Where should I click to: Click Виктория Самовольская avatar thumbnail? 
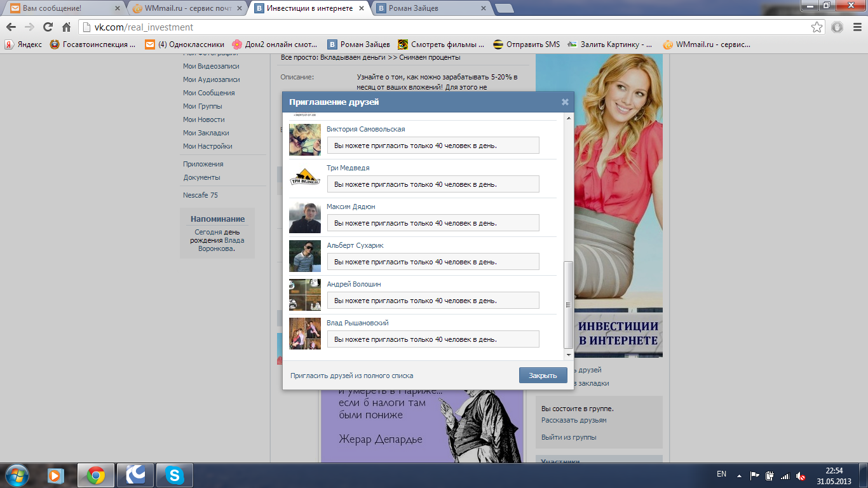305,140
